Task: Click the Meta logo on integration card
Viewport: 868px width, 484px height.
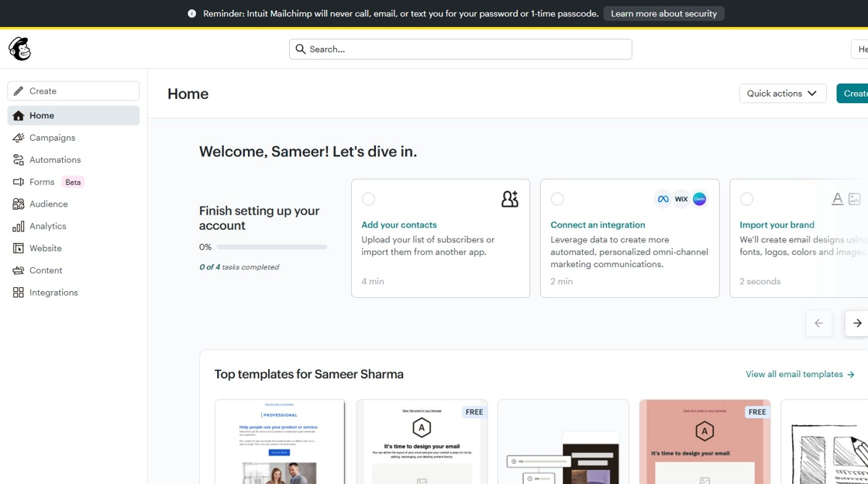Action: pyautogui.click(x=663, y=199)
